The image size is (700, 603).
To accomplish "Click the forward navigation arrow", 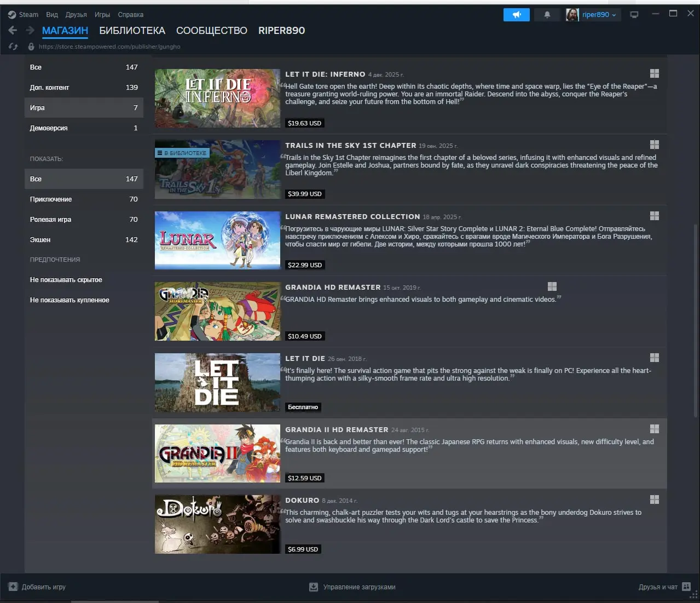I will [x=30, y=31].
